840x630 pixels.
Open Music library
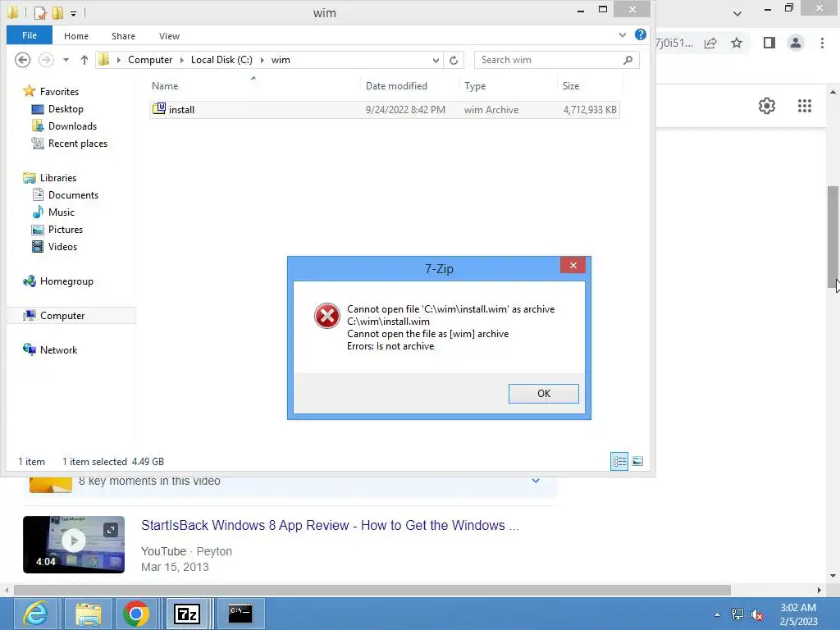point(61,212)
